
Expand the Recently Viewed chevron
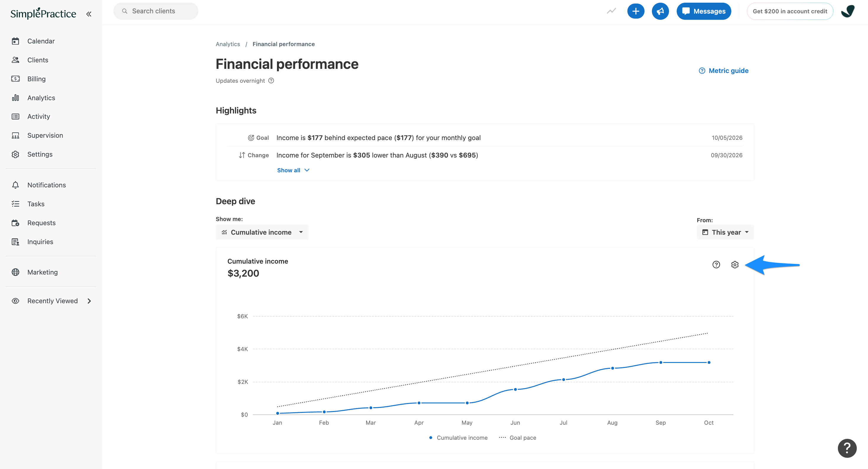pos(89,301)
